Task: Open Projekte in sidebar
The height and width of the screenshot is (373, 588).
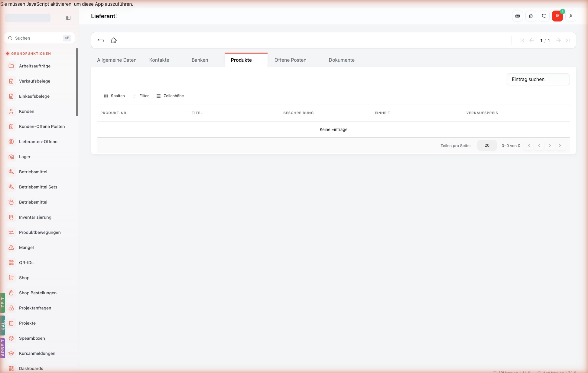Action: pyautogui.click(x=40, y=323)
